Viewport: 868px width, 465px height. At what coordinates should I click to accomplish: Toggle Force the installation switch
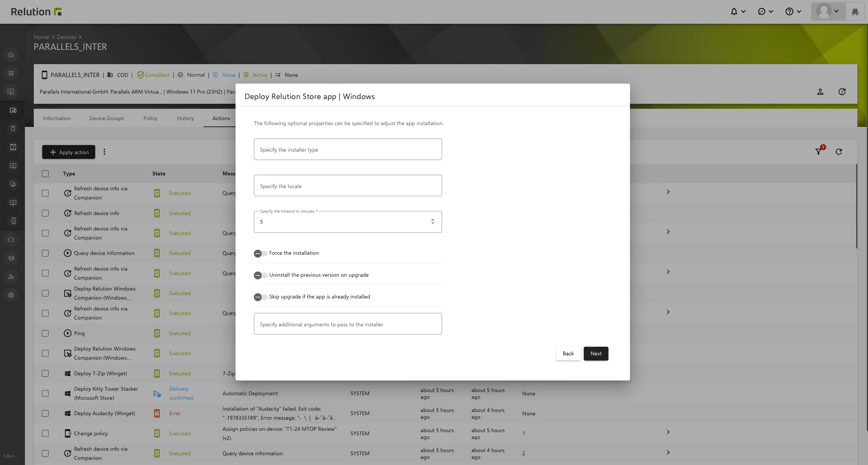(260, 253)
